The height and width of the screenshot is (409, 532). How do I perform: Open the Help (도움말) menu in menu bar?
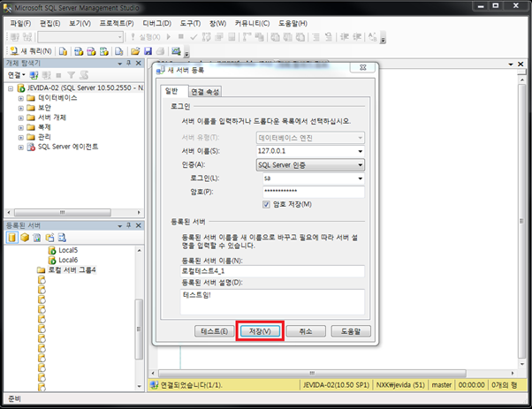click(293, 23)
